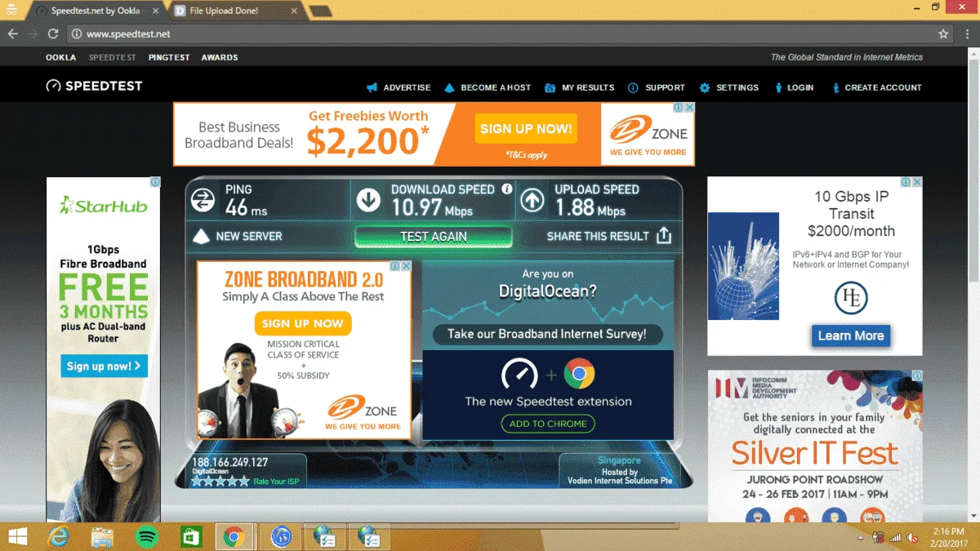
Task: Select SPEEDTEST in the top site bar
Action: (113, 57)
